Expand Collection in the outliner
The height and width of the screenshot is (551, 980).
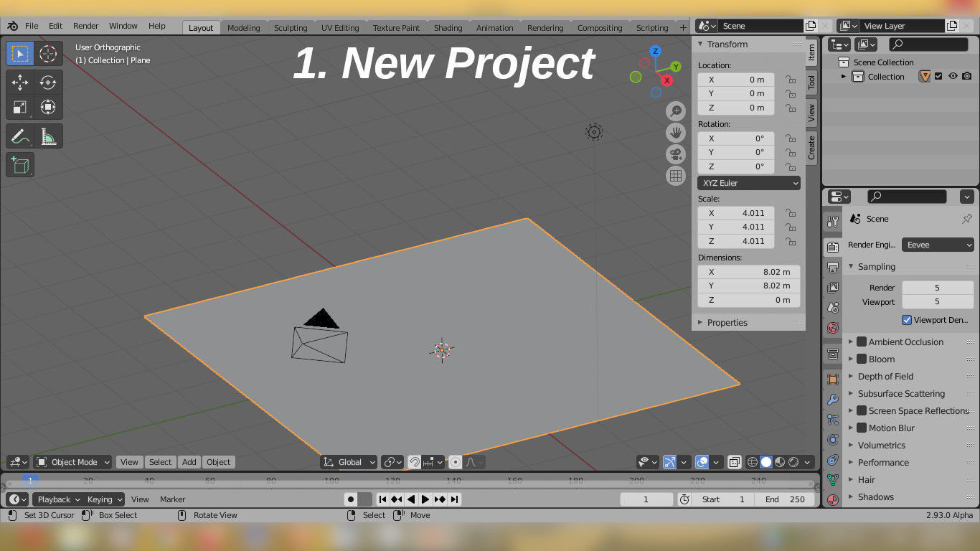(x=844, y=77)
